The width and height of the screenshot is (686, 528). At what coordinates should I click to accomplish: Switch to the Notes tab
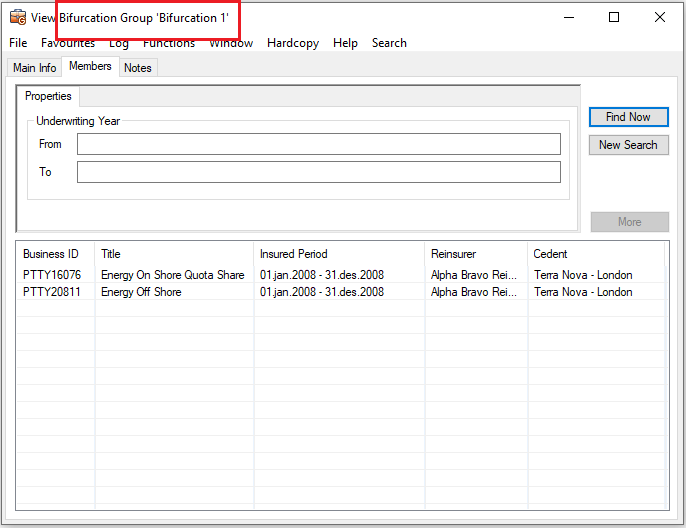(x=138, y=68)
